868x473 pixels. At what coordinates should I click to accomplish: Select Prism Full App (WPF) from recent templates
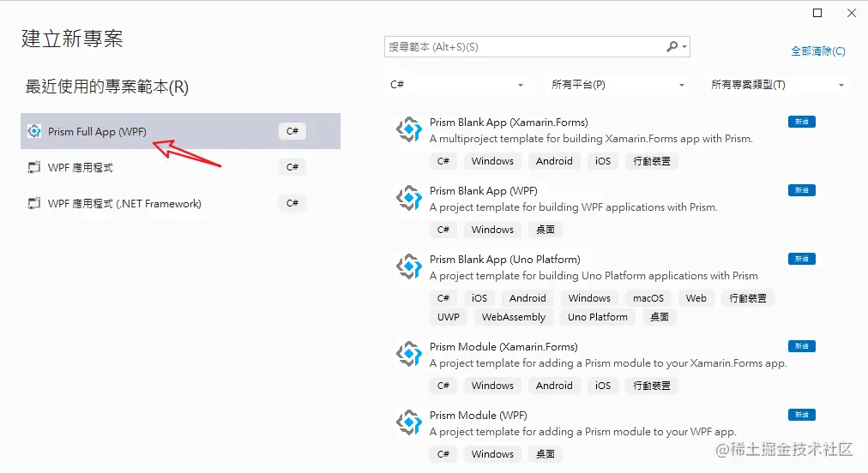click(x=180, y=131)
